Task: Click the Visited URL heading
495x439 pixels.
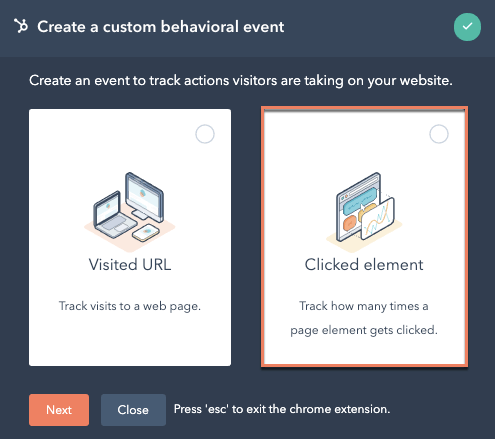Action: tap(130, 265)
